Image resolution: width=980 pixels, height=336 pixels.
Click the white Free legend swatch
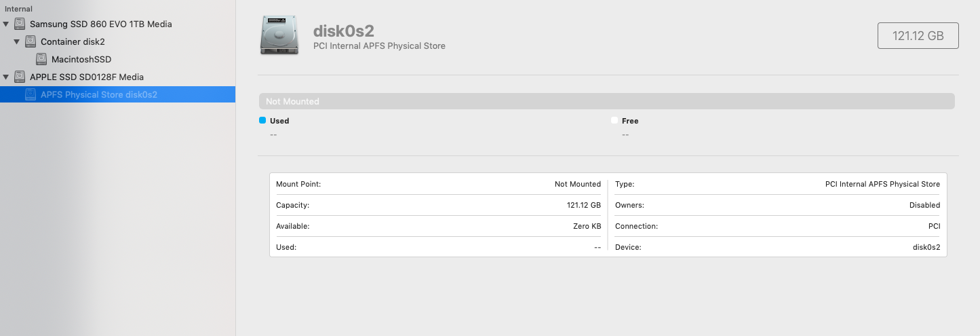[614, 120]
